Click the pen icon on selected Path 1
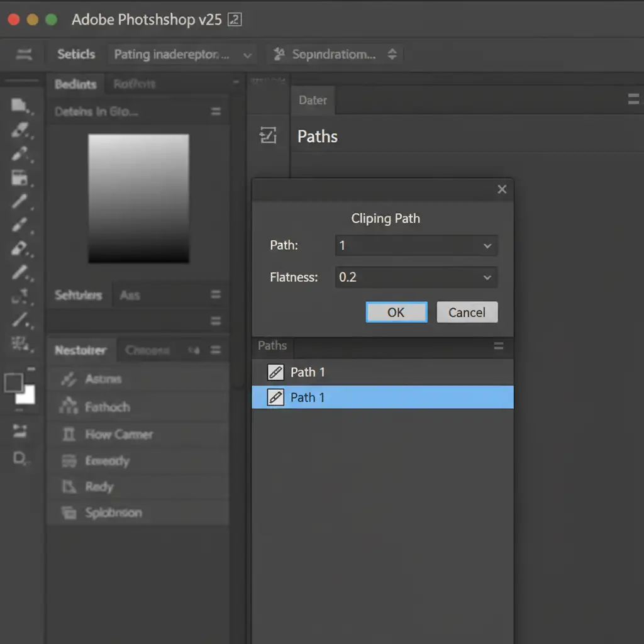This screenshot has height=644, width=644. [275, 397]
